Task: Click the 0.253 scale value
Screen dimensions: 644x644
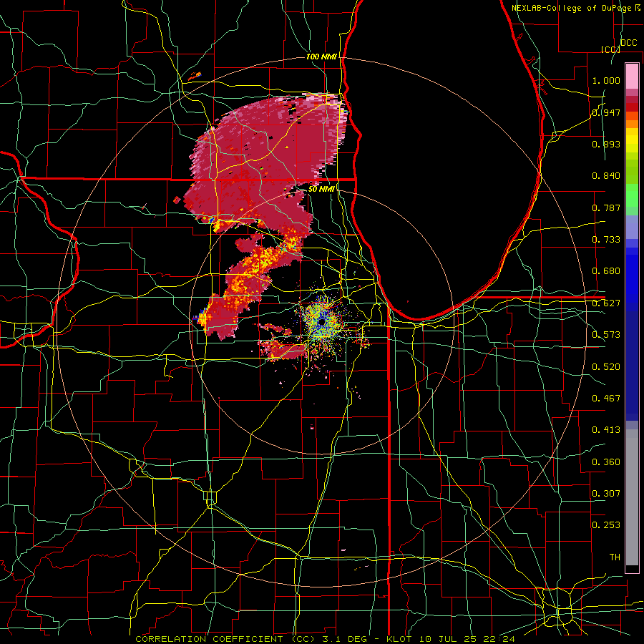Action: (606, 525)
